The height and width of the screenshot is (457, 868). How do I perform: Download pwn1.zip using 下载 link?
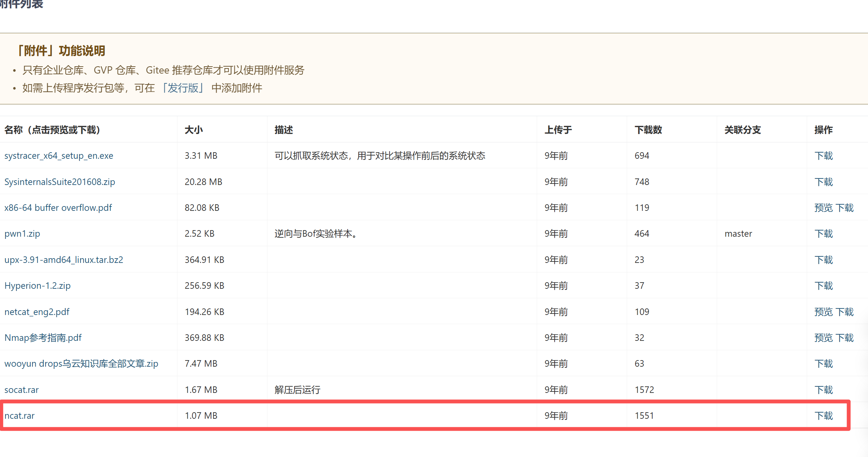point(824,233)
